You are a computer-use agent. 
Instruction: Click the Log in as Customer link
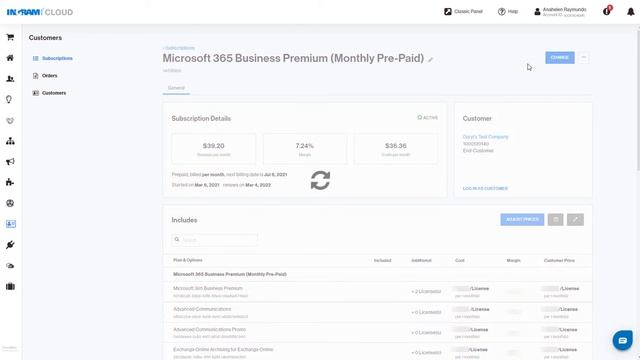485,189
